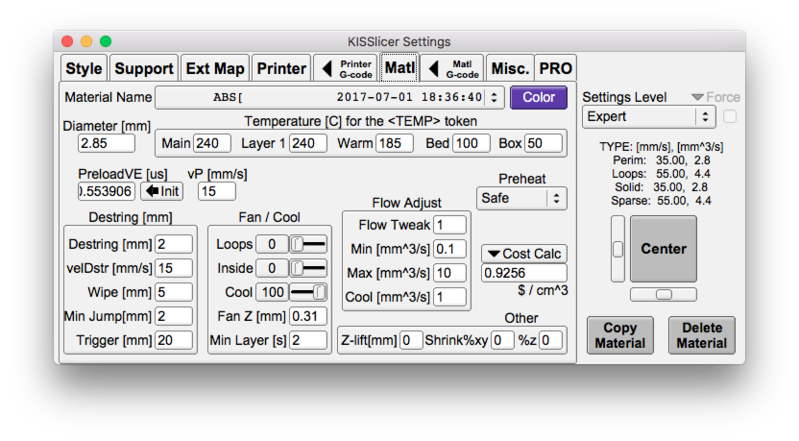Click the Bed temperature field

click(x=471, y=143)
